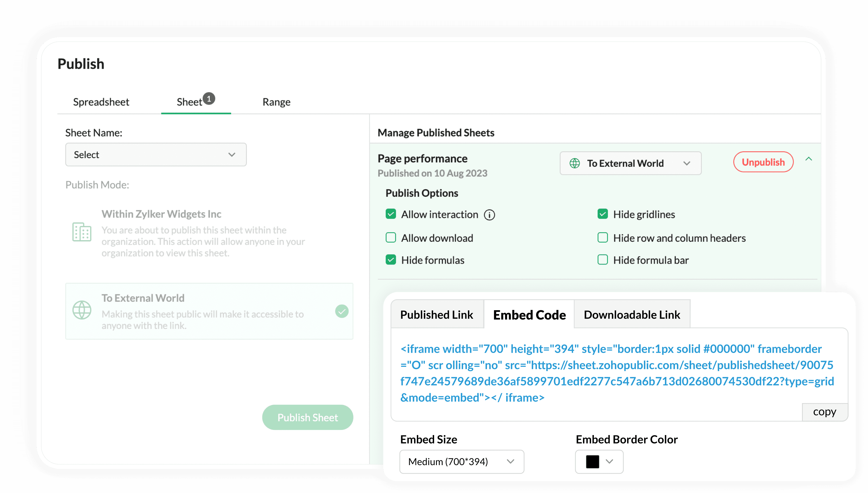Click the Unpublish button
The image size is (868, 493).
click(x=763, y=162)
